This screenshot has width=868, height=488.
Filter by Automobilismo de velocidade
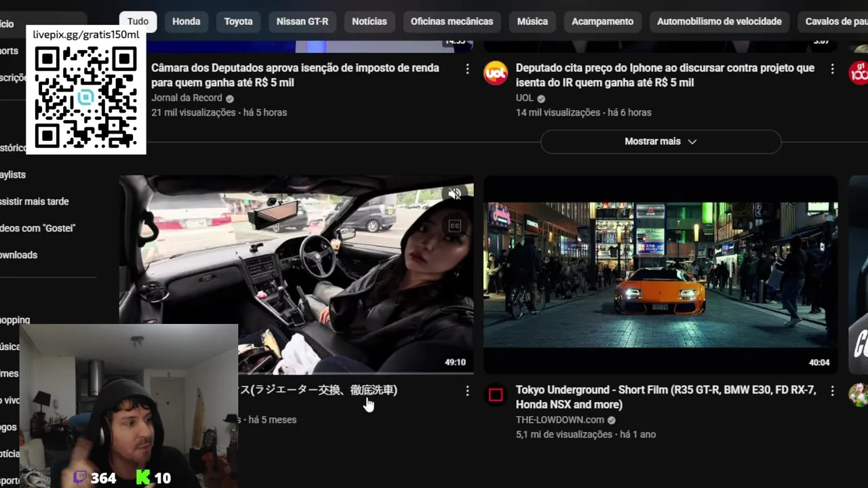click(719, 22)
